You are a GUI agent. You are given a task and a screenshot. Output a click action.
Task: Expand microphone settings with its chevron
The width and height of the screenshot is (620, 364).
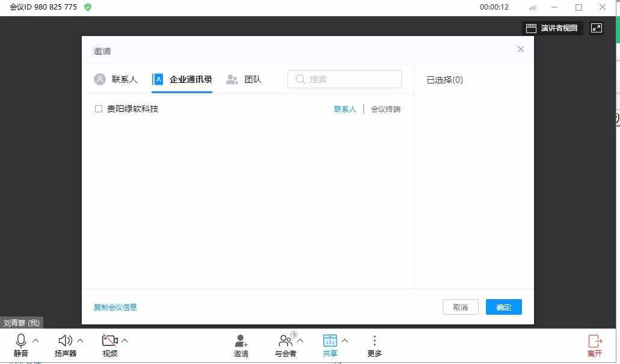tap(35, 341)
